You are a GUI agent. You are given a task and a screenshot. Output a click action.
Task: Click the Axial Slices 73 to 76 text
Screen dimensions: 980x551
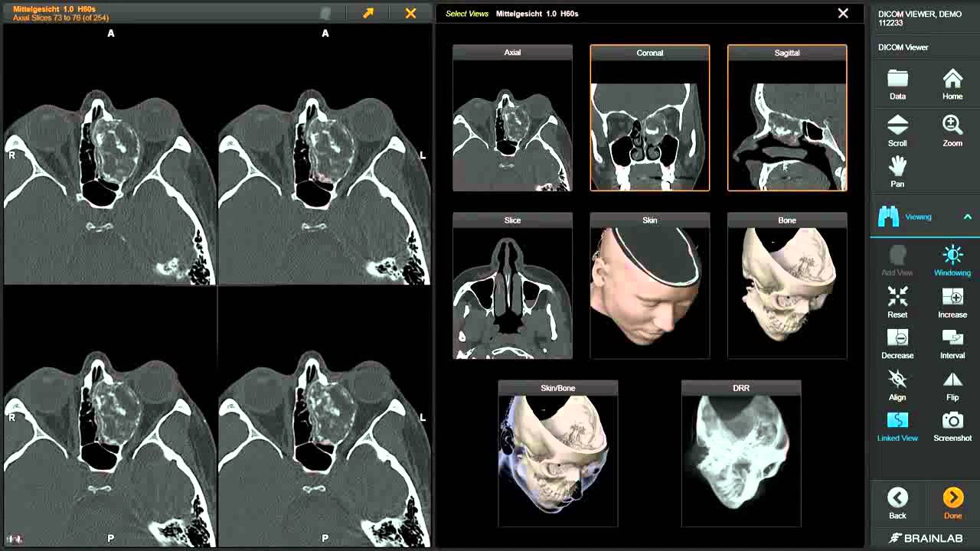coord(60,18)
